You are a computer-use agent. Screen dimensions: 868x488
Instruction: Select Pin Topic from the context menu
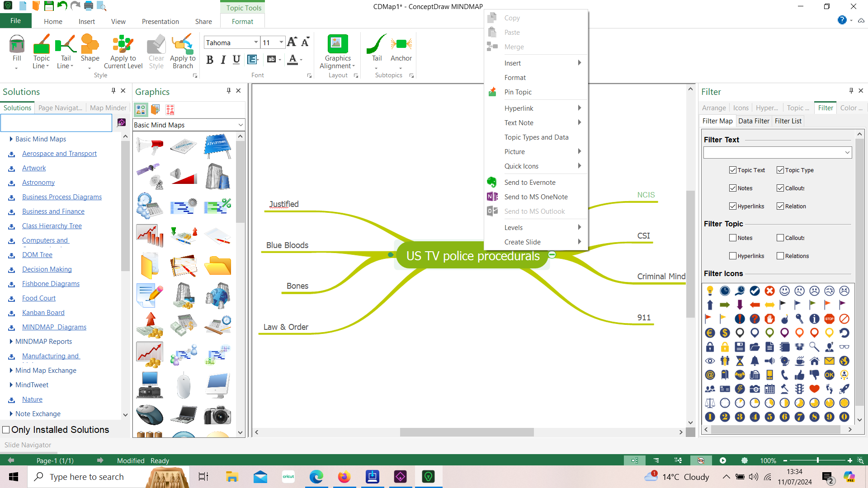[x=518, y=92]
